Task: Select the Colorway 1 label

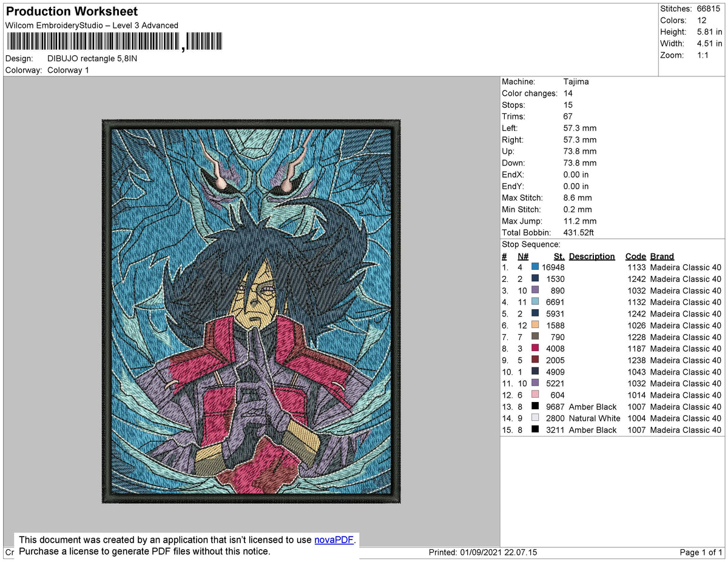Action: click(x=68, y=70)
